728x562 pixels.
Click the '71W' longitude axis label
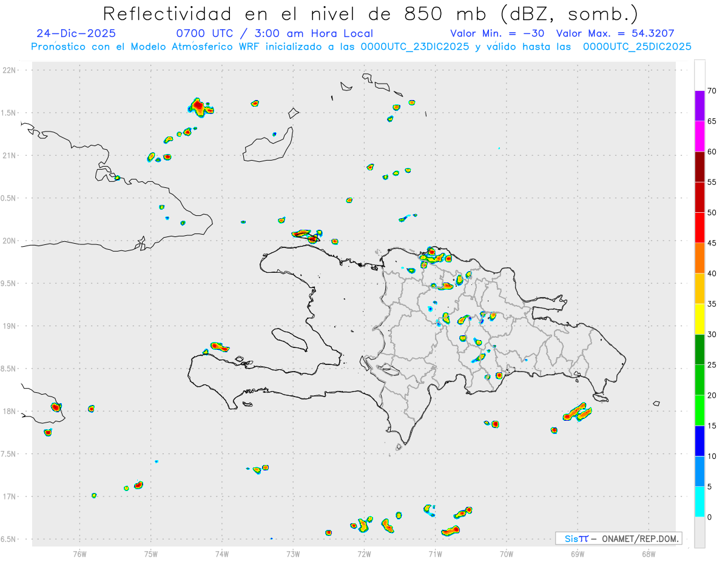[x=435, y=554]
